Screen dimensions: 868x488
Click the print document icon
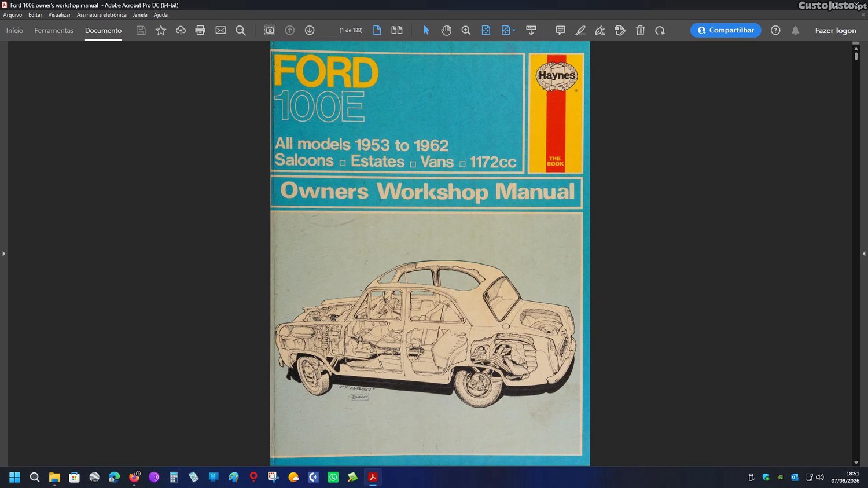[x=200, y=30]
